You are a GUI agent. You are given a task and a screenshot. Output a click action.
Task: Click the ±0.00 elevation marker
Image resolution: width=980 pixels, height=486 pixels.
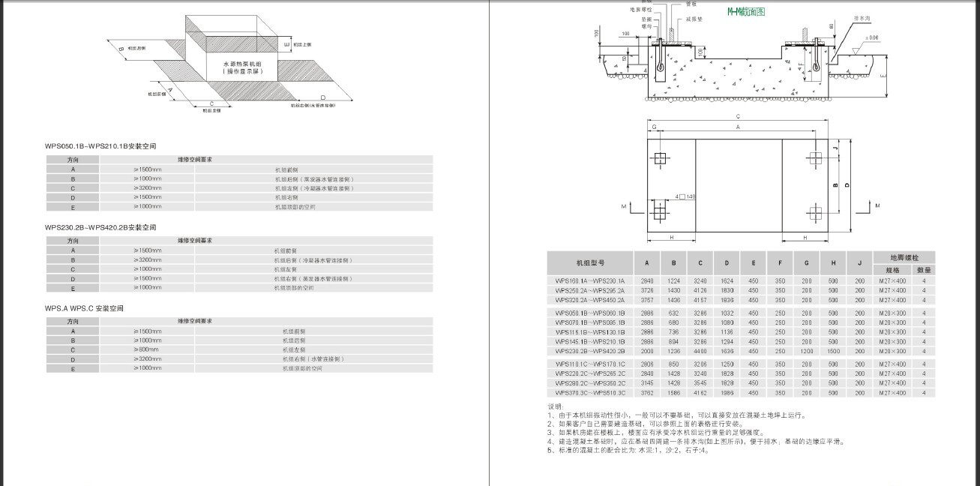click(x=871, y=37)
